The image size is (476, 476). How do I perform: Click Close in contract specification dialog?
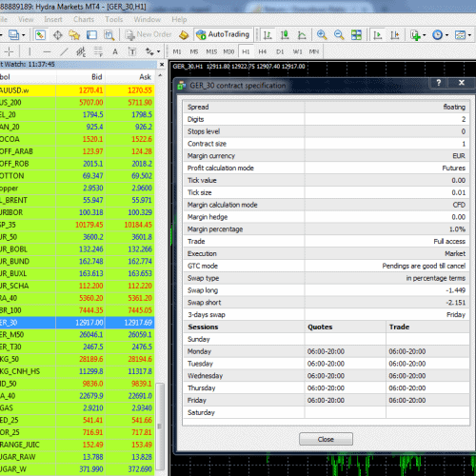[x=326, y=439]
